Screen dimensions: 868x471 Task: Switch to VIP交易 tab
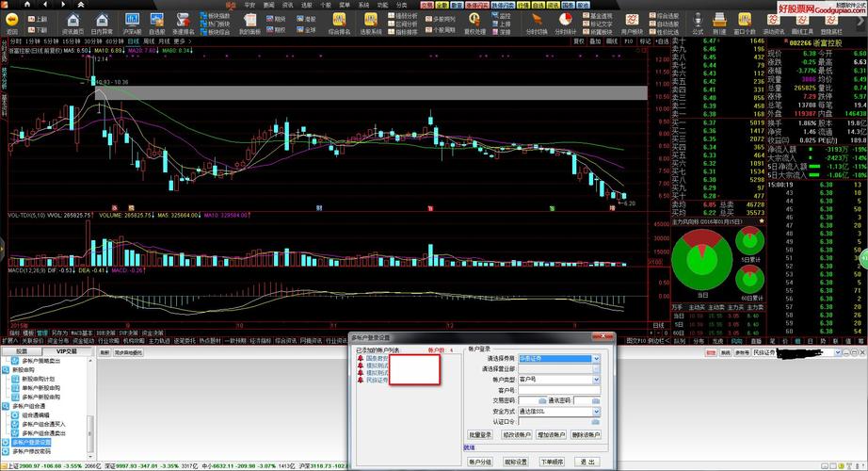point(67,351)
